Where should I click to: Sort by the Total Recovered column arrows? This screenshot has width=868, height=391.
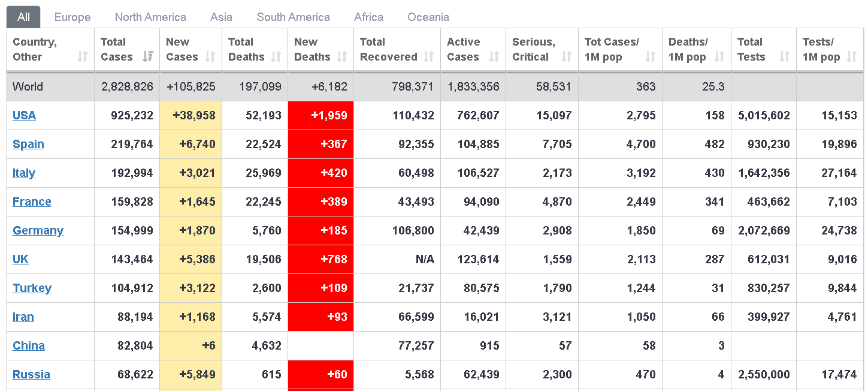click(429, 57)
